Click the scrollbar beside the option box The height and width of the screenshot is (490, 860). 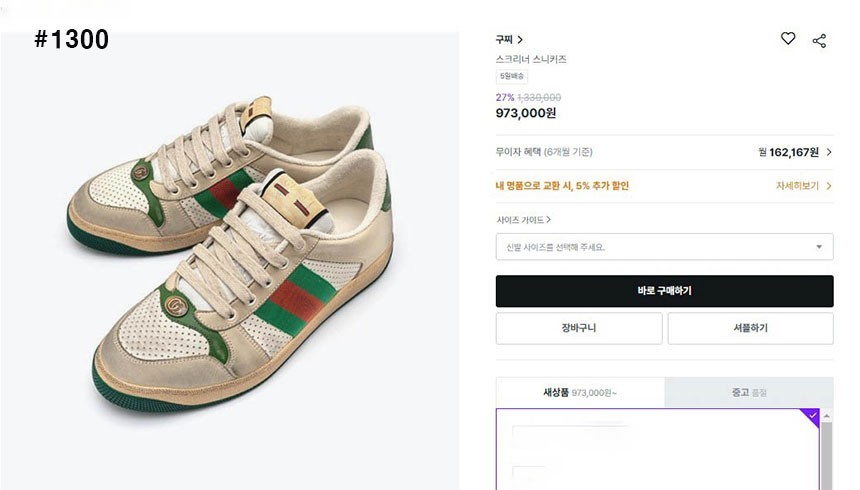point(827,450)
